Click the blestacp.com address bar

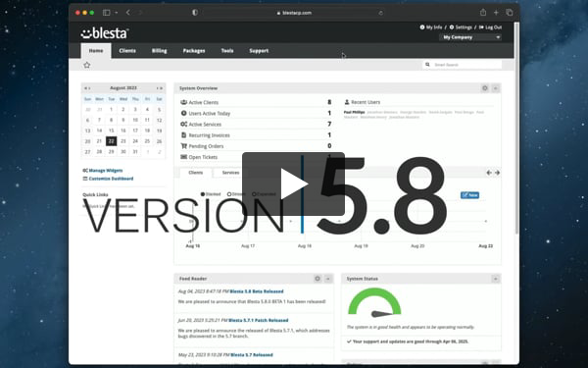[x=294, y=13]
